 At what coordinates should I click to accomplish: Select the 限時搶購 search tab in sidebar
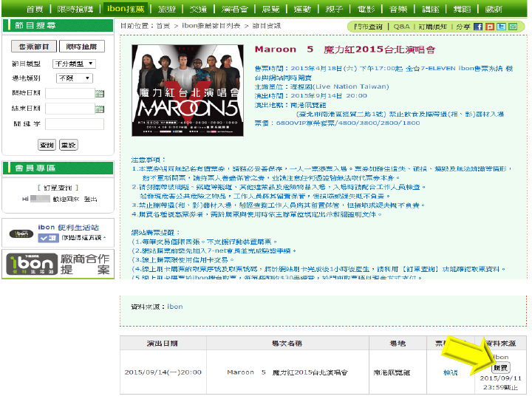click(x=82, y=47)
